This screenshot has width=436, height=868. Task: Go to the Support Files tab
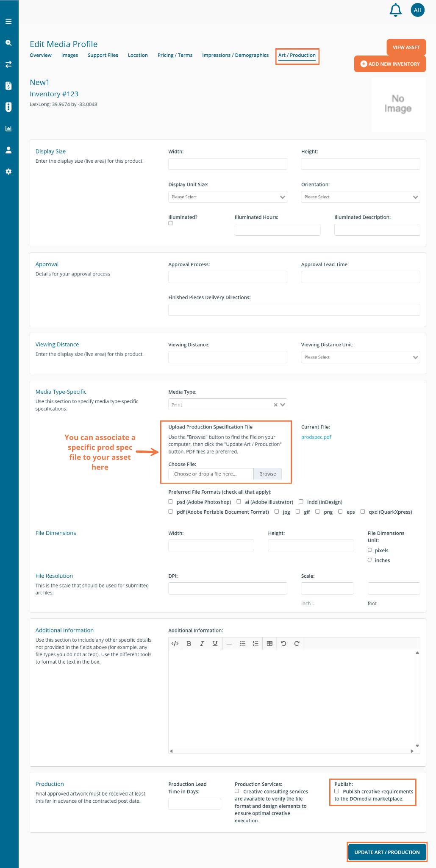tap(103, 55)
